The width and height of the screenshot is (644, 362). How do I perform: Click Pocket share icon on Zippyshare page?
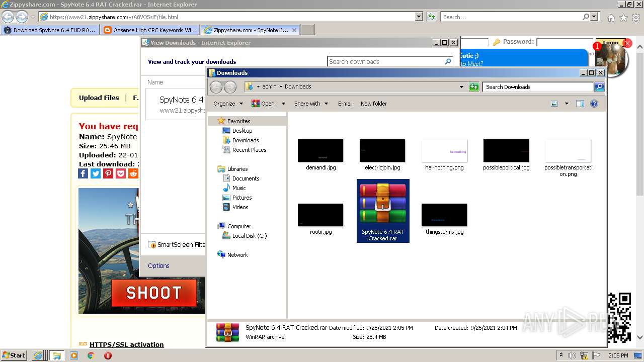click(x=121, y=173)
